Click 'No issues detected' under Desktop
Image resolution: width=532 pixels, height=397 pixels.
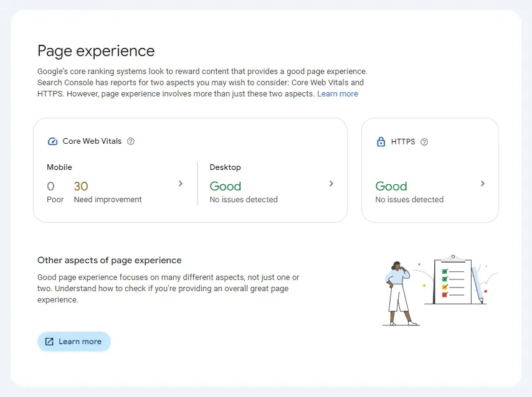[x=244, y=200]
